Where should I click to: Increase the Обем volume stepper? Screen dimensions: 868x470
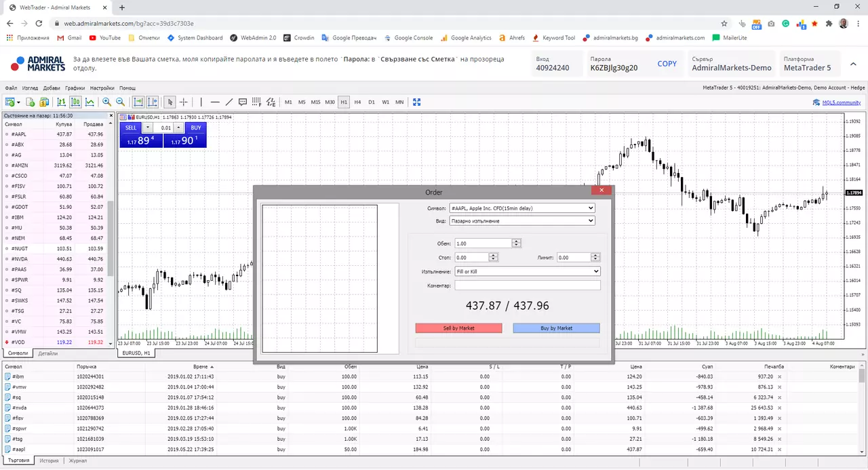click(x=516, y=241)
